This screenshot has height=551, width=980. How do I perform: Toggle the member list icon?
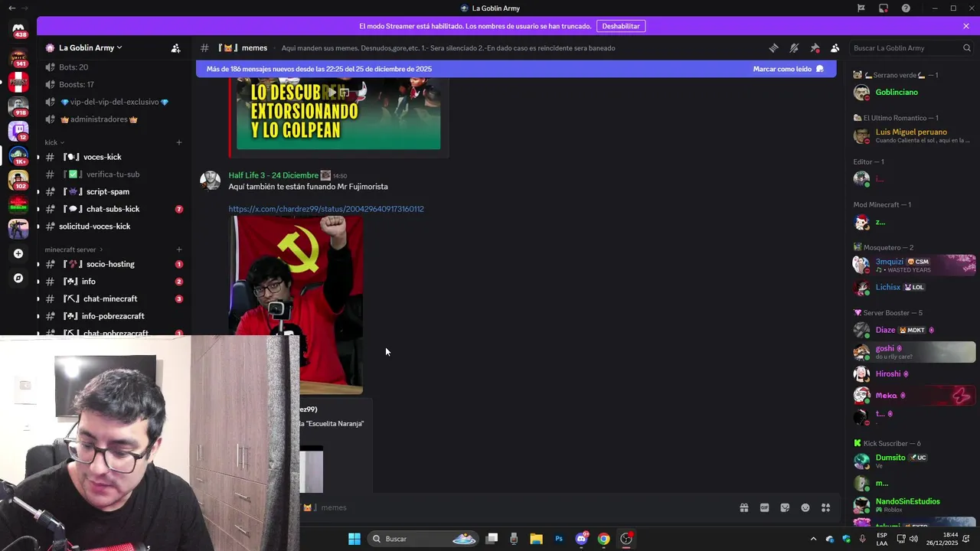835,47
